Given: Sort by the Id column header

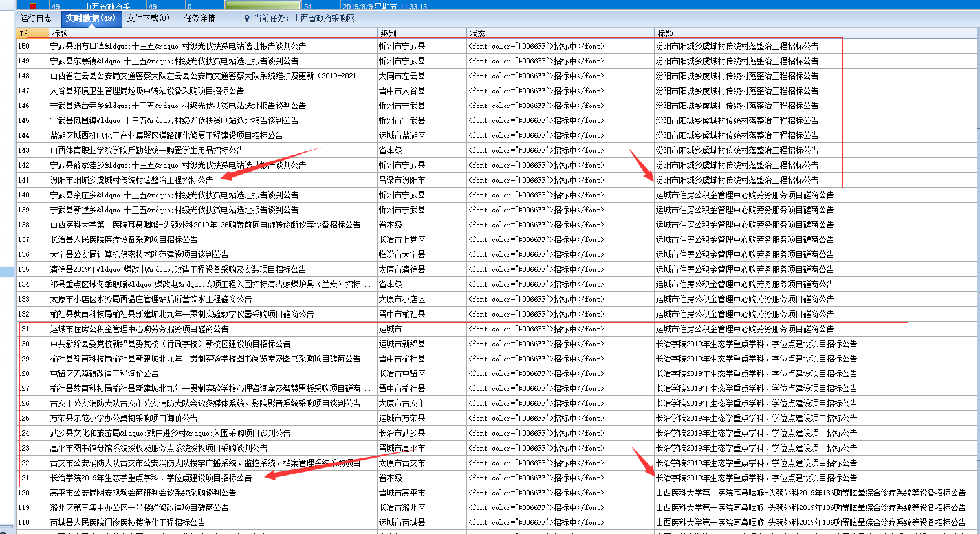Looking at the screenshot, I should pos(32,33).
